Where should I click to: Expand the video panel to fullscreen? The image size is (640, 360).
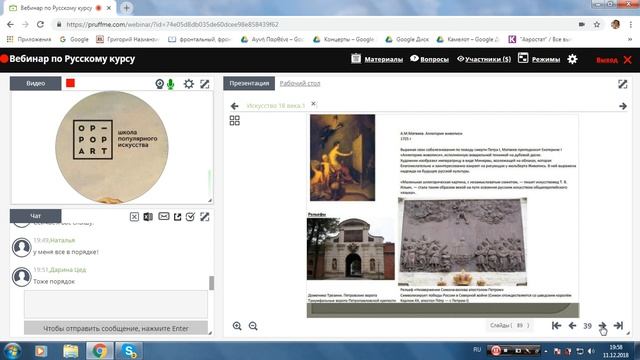[204, 84]
